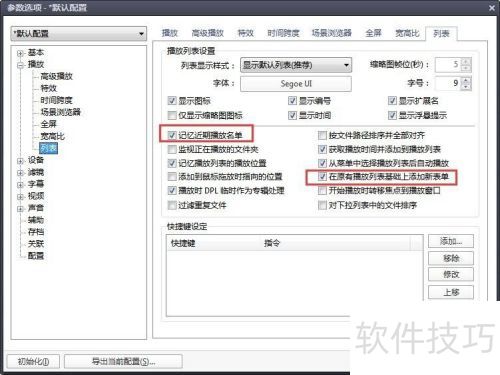This screenshot has height=375, width=500.
Task: Click 导出当前配置(S)... button
Action: point(123,362)
